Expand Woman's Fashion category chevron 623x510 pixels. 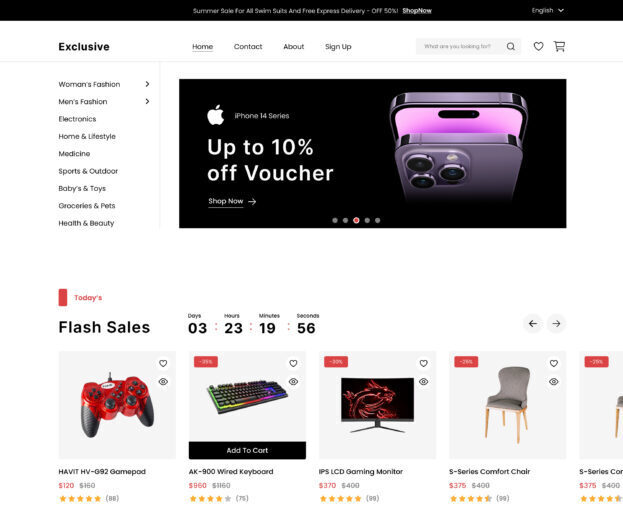[x=147, y=84]
